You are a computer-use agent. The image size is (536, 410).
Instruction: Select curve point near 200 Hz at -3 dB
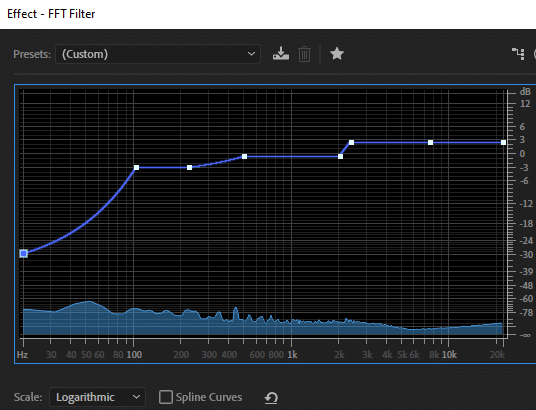tap(189, 168)
